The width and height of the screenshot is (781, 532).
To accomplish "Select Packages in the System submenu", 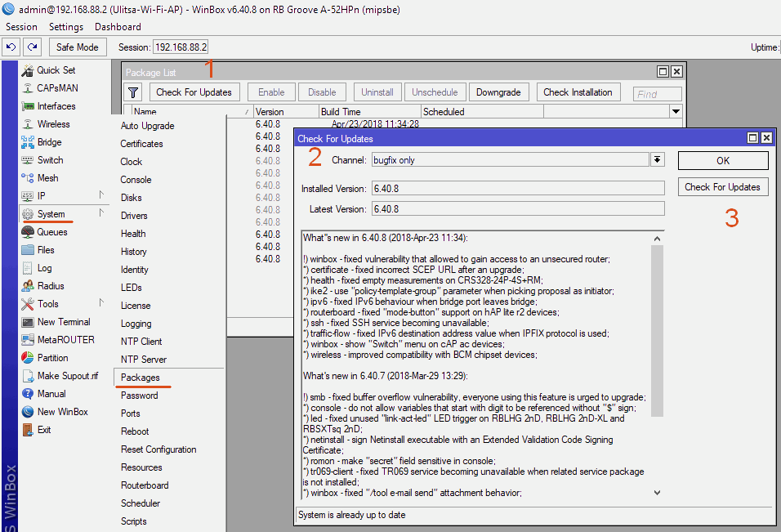I will pyautogui.click(x=140, y=378).
